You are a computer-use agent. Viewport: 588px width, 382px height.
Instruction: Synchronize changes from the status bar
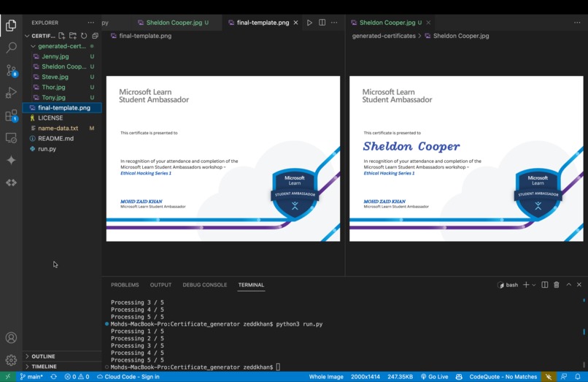coord(54,376)
